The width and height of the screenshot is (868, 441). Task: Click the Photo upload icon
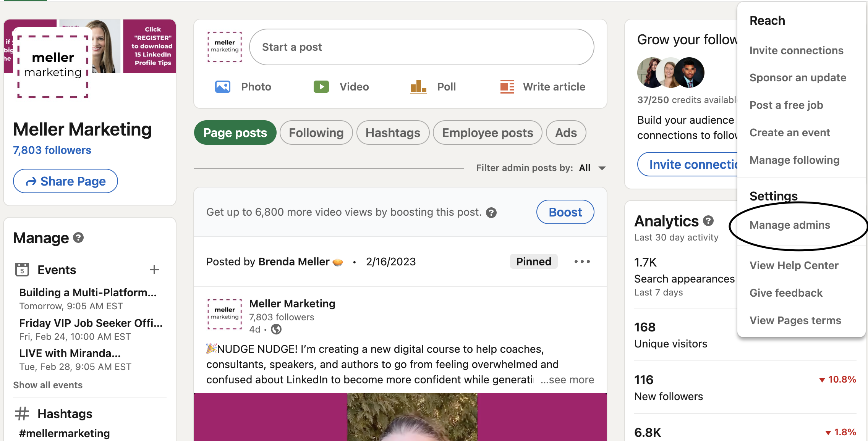point(223,87)
